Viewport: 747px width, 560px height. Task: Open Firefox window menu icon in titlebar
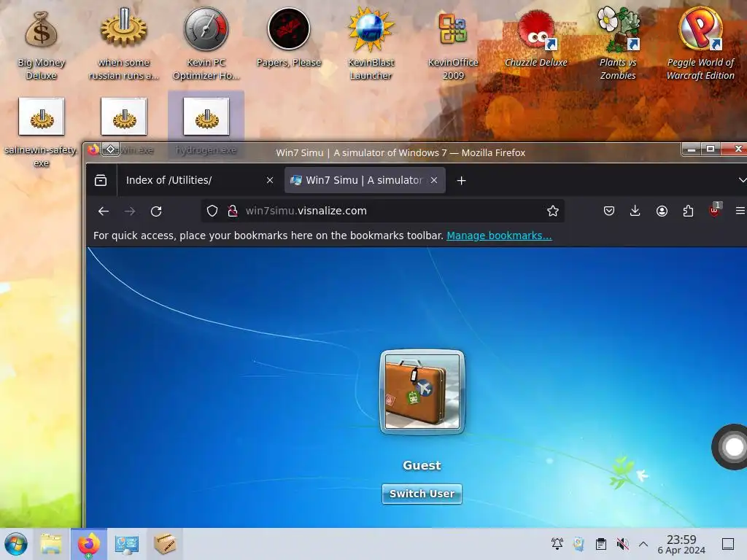click(93, 149)
